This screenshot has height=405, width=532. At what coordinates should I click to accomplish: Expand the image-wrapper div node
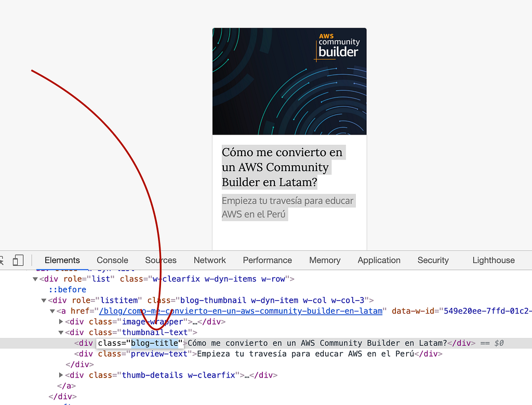point(61,321)
